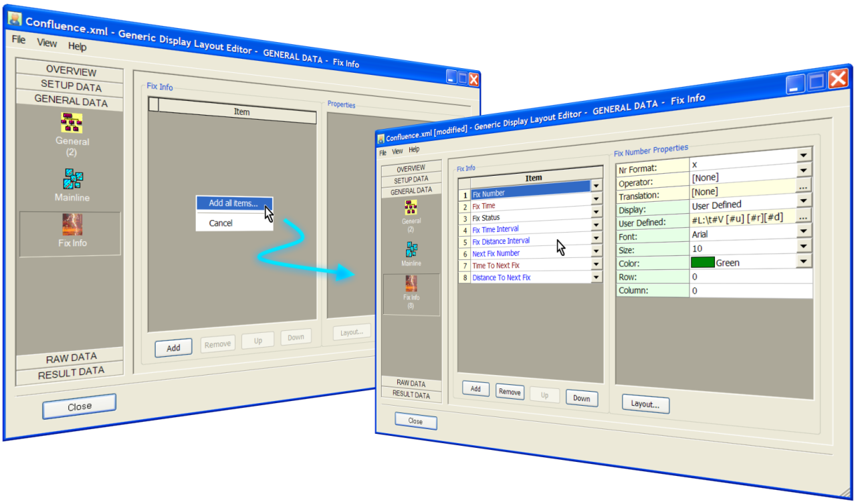Select the 'Time To Next Fix' item row
856x504 pixels.
(530, 265)
